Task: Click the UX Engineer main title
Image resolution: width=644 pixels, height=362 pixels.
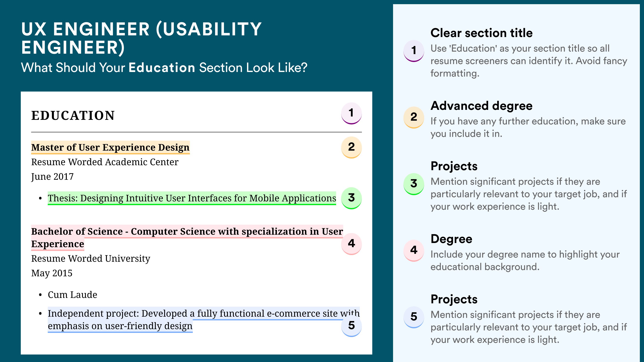Action: [x=141, y=38]
